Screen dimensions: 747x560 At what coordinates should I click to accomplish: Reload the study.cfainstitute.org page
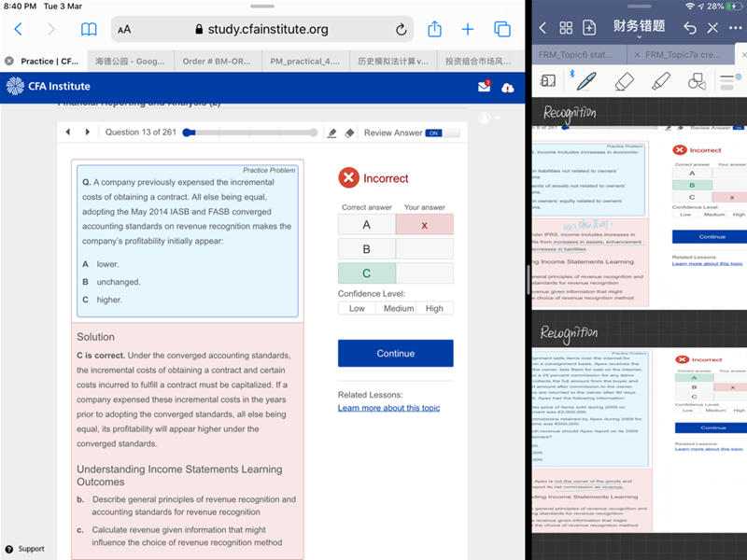tap(402, 30)
